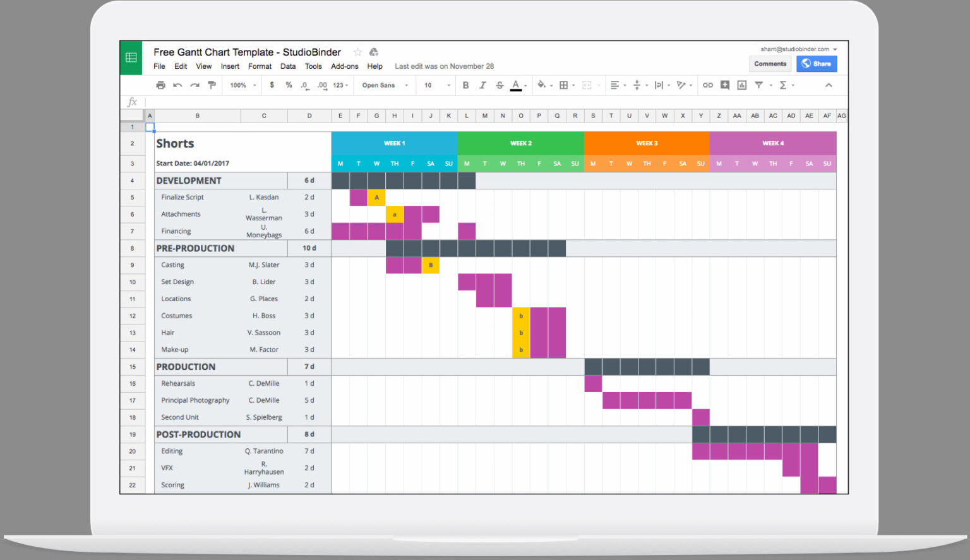The width and height of the screenshot is (970, 560).
Task: Undo the last action
Action: coord(177,85)
